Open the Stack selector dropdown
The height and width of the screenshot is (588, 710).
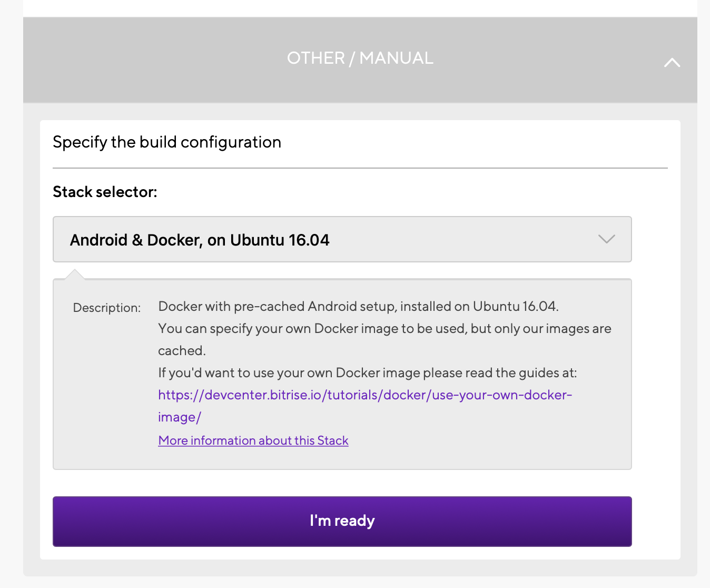coord(342,239)
